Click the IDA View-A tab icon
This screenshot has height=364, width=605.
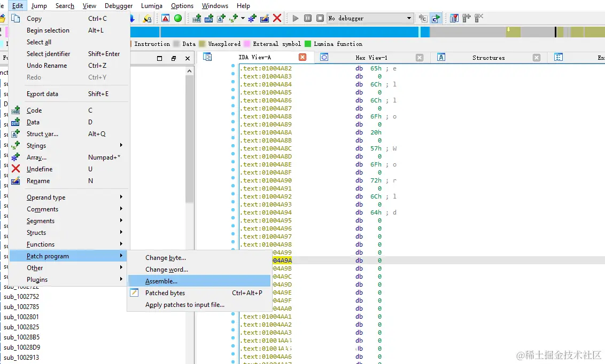click(x=207, y=58)
